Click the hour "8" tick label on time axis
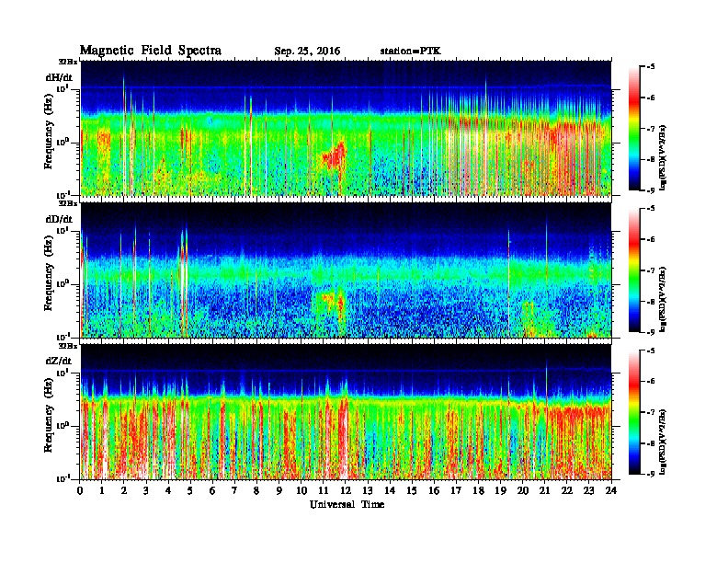Viewport: 728px width, 563px height. (256, 491)
